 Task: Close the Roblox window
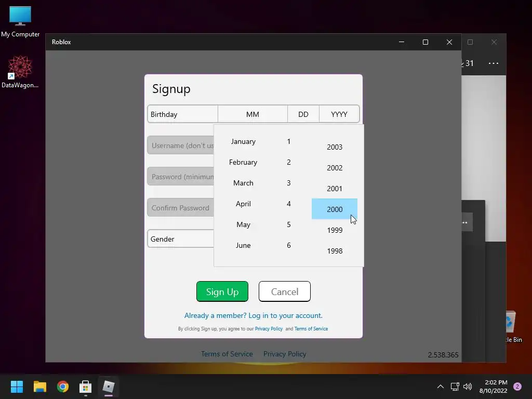click(x=449, y=42)
